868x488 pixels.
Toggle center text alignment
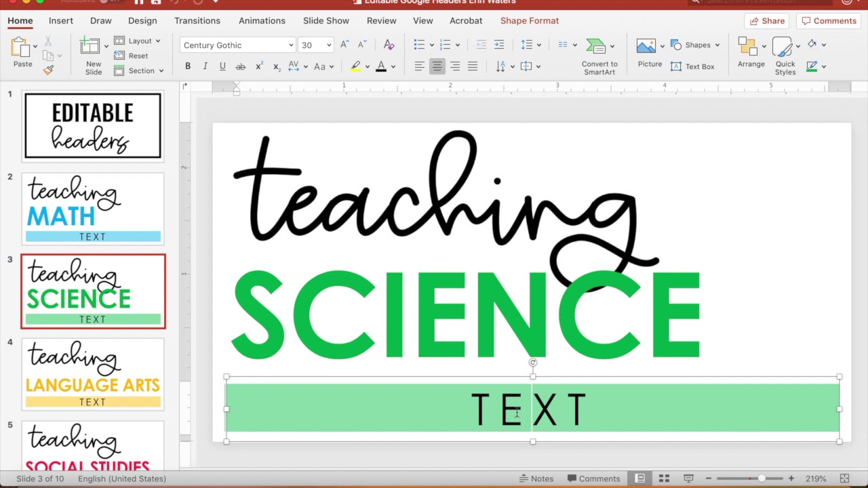click(x=437, y=66)
